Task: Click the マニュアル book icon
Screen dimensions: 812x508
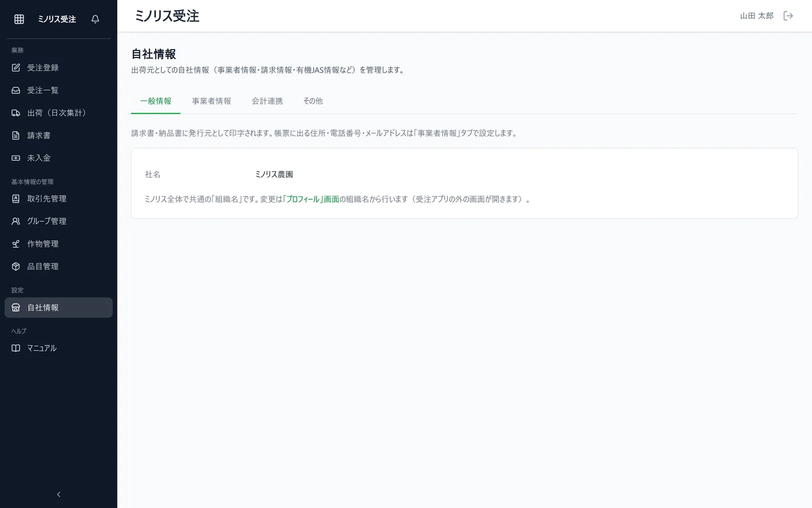Action: point(16,348)
